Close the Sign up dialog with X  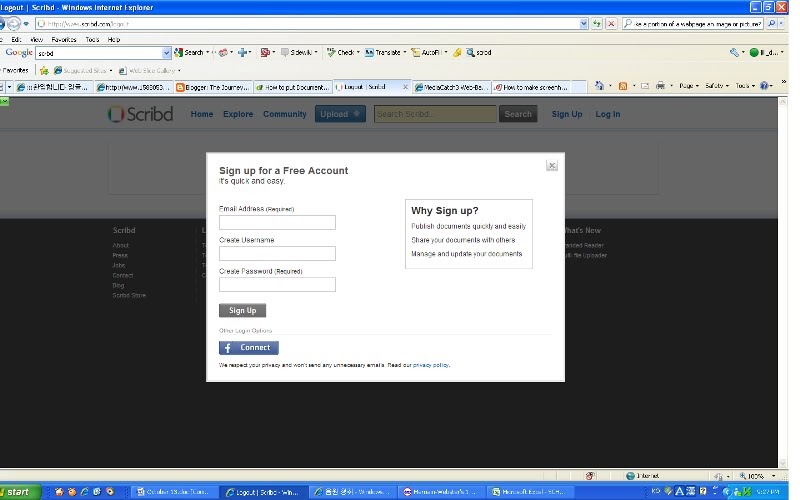[x=552, y=165]
